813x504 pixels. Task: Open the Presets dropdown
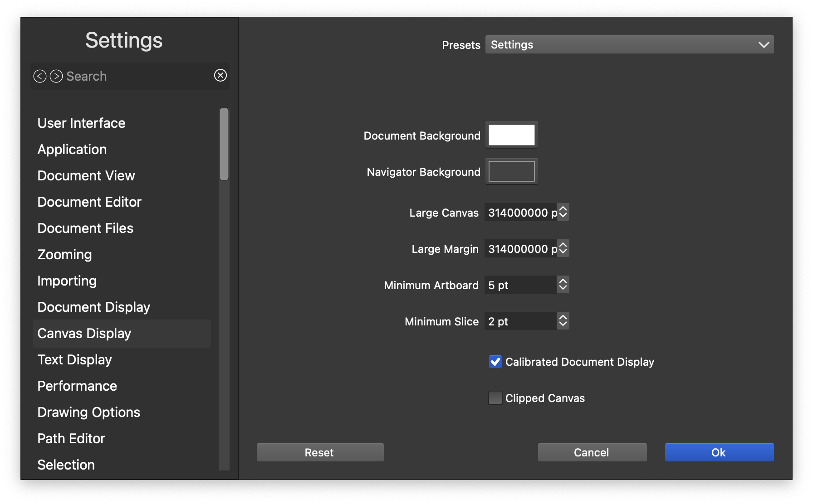tap(629, 44)
